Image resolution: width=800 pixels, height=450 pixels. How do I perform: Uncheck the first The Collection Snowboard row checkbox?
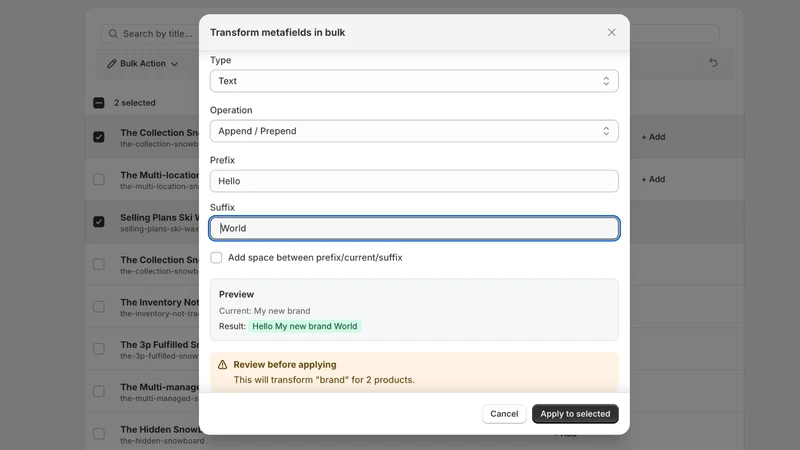coord(99,137)
